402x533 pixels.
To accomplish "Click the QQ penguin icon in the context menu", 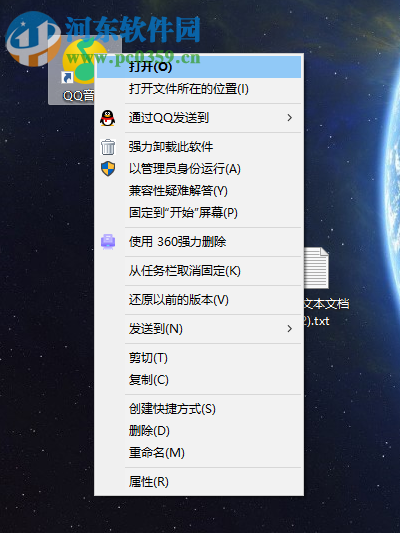I will 108,118.
